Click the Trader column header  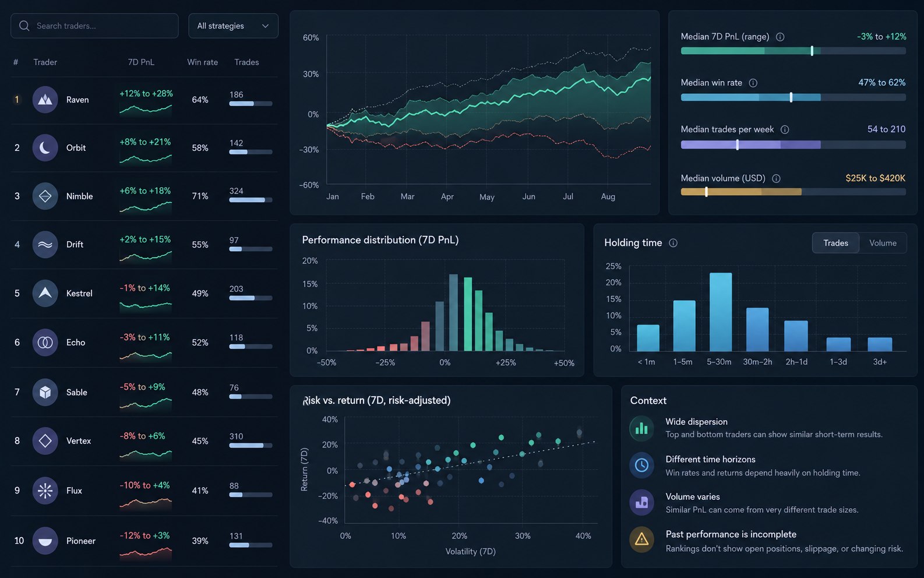click(x=45, y=62)
